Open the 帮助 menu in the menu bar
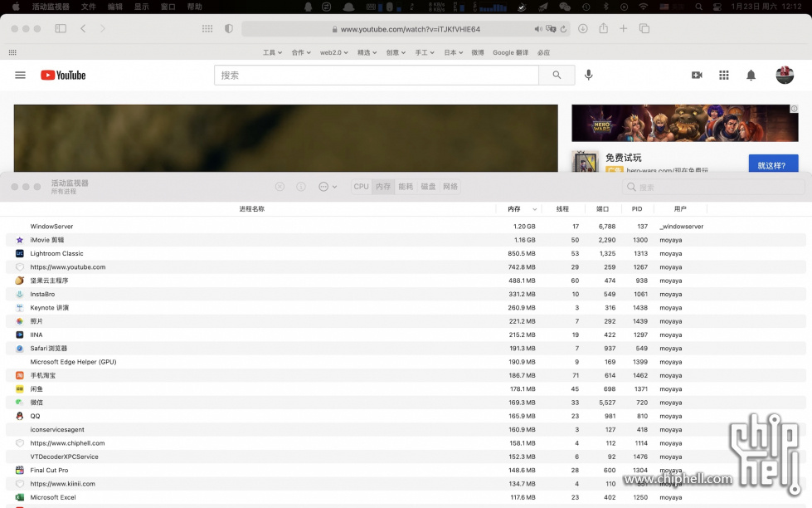Image resolution: width=812 pixels, height=508 pixels. (x=195, y=7)
